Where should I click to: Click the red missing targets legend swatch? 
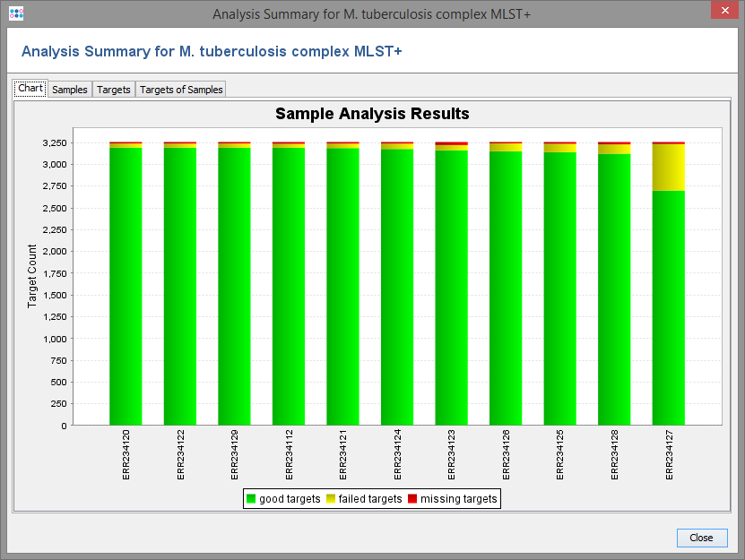tap(412, 499)
